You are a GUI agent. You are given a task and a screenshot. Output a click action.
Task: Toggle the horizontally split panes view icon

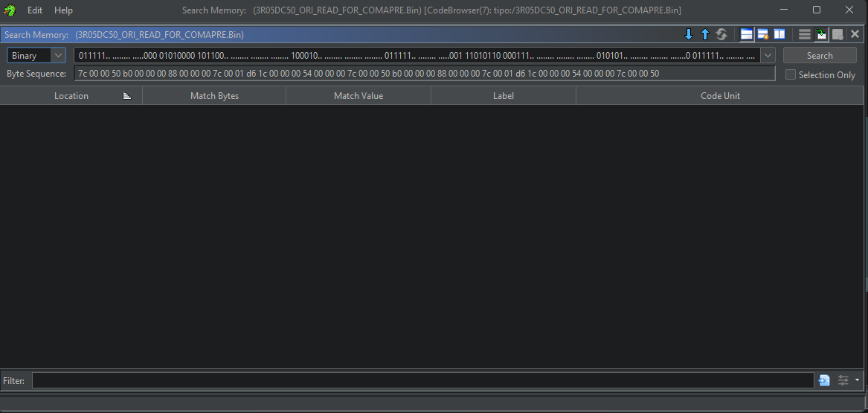[746, 34]
